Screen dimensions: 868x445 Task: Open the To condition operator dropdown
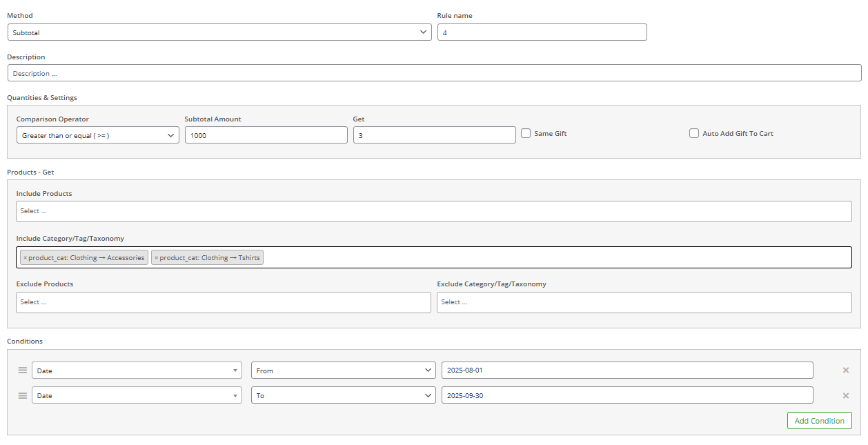(343, 395)
